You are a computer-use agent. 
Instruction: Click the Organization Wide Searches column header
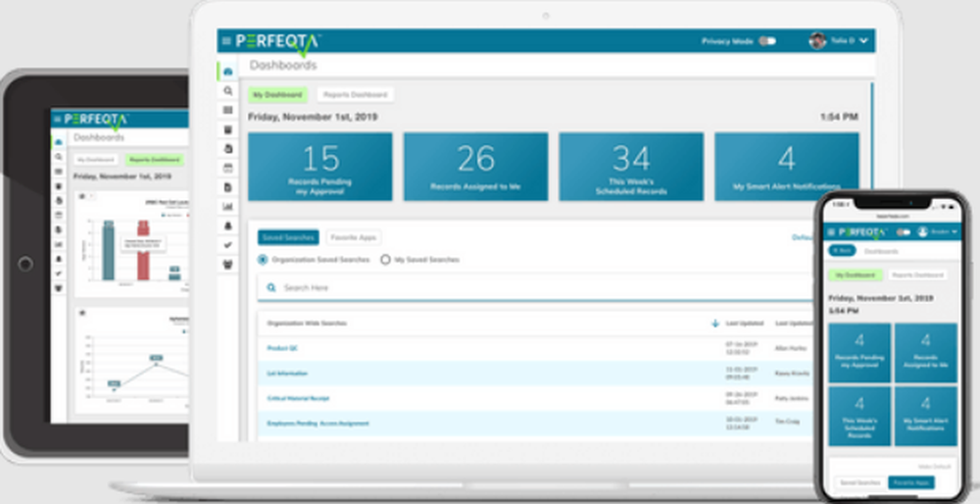(x=307, y=324)
